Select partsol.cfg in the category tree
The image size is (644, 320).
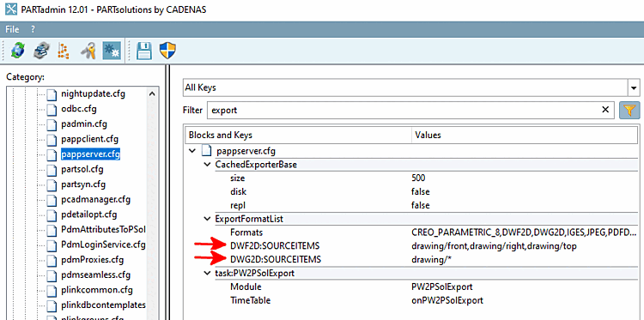(82, 169)
